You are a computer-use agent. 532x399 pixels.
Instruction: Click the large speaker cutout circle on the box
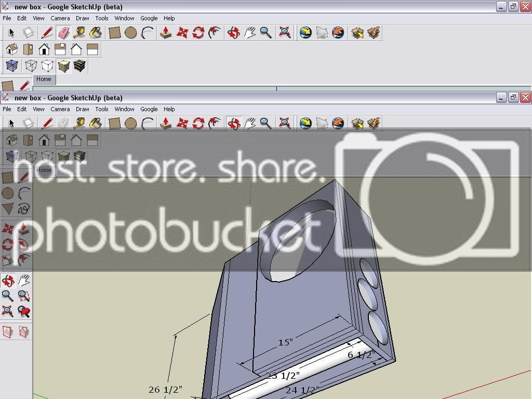click(x=299, y=240)
